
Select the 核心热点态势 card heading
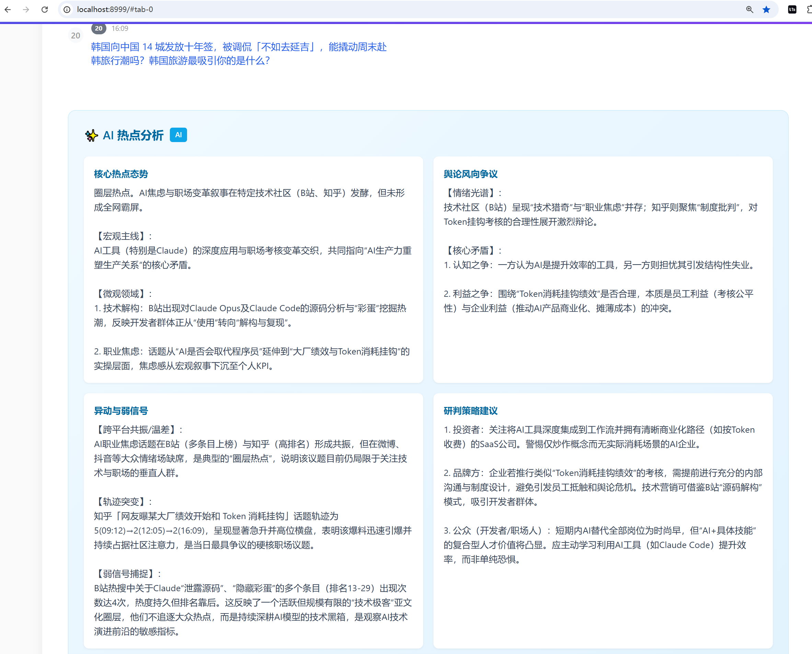tap(121, 174)
